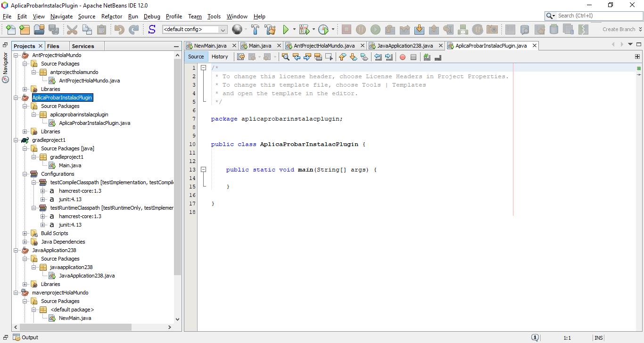Collapse the Configurations node
Viewport: 644px width, 343px height.
tap(25, 174)
